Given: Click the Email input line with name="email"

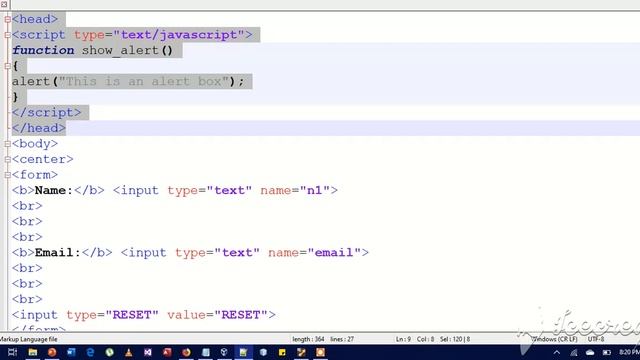Looking at the screenshot, I should pyautogui.click(x=190, y=253).
